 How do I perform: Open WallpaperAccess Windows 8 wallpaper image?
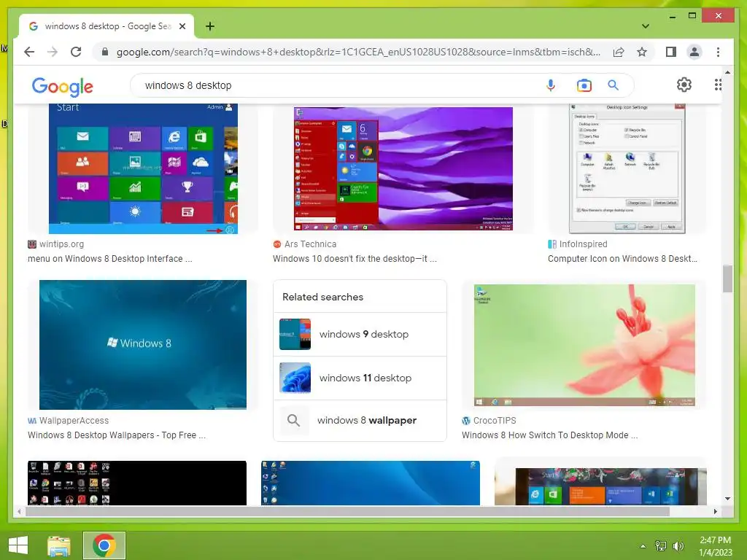coord(143,345)
